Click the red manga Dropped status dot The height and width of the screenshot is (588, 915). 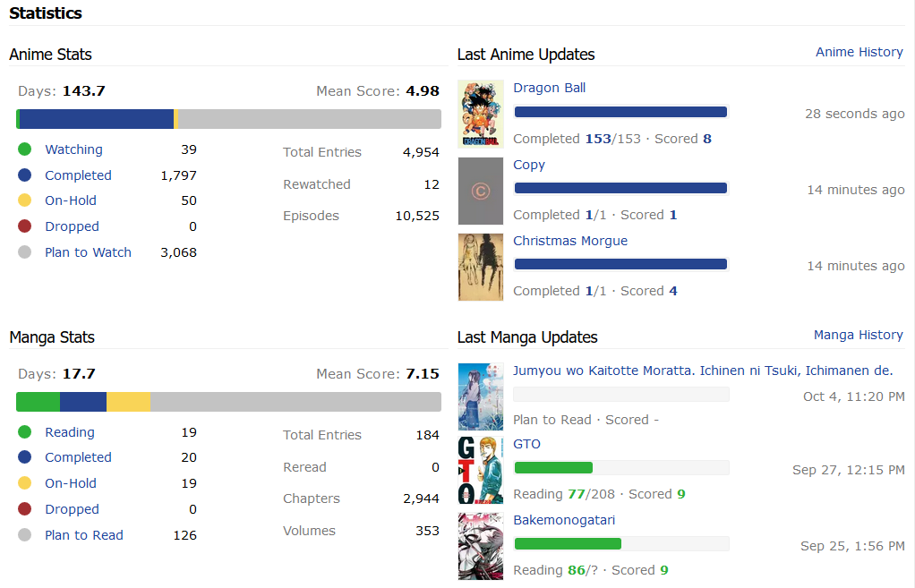click(24, 508)
